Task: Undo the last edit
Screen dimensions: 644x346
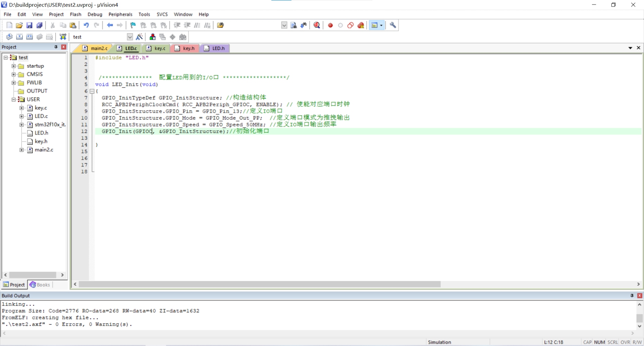Action: coord(86,25)
